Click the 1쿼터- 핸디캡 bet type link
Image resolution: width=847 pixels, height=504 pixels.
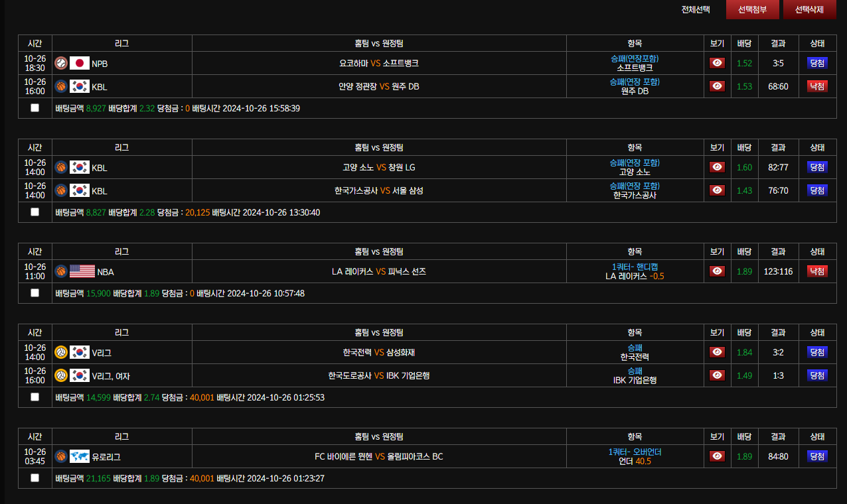(635, 267)
